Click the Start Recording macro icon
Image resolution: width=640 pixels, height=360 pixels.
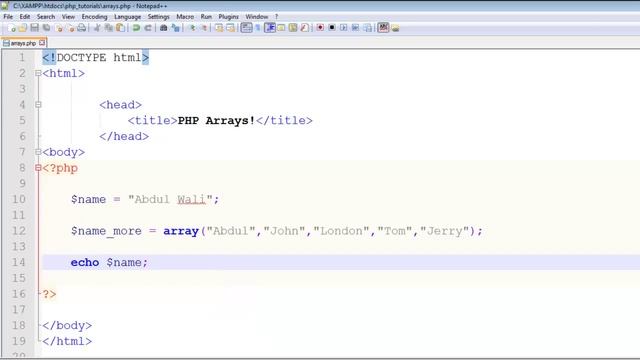[320, 28]
